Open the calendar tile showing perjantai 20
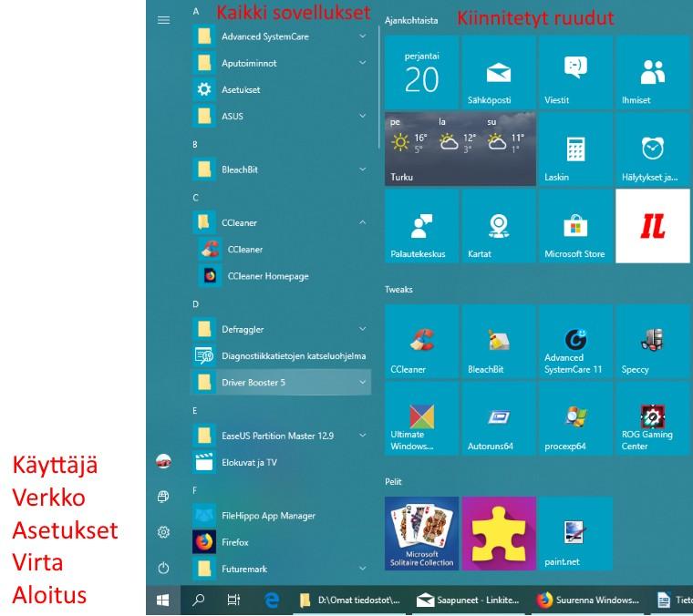 coord(421,73)
